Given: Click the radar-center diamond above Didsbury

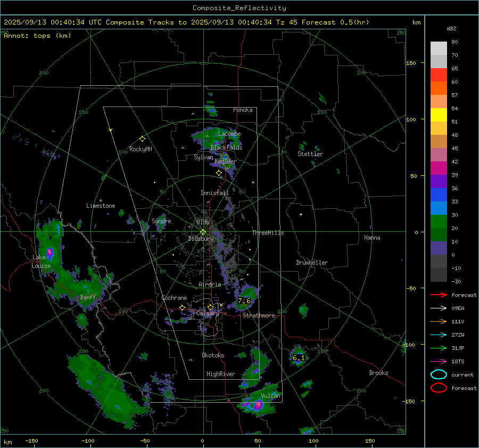Looking at the screenshot, I should coord(203,232).
